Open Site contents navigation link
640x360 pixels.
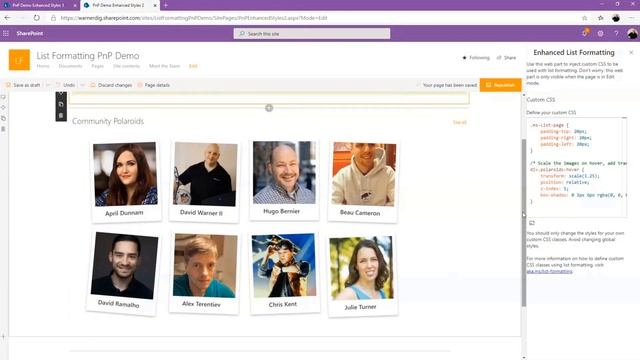pyautogui.click(x=127, y=66)
